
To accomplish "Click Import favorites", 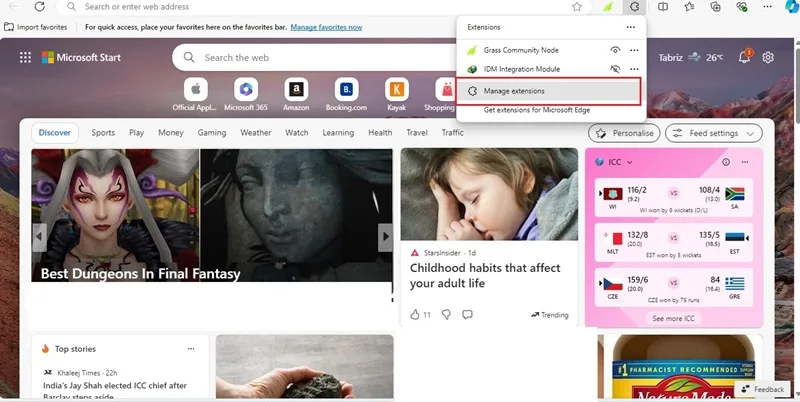I will [x=36, y=27].
